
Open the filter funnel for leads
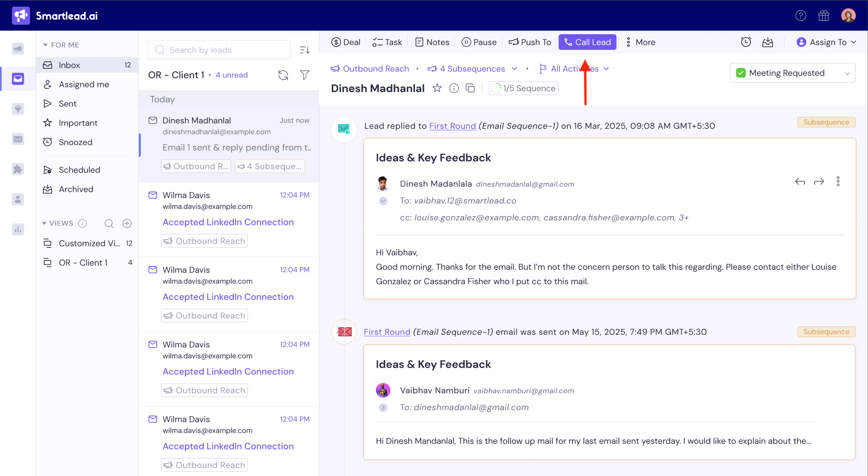tap(305, 75)
